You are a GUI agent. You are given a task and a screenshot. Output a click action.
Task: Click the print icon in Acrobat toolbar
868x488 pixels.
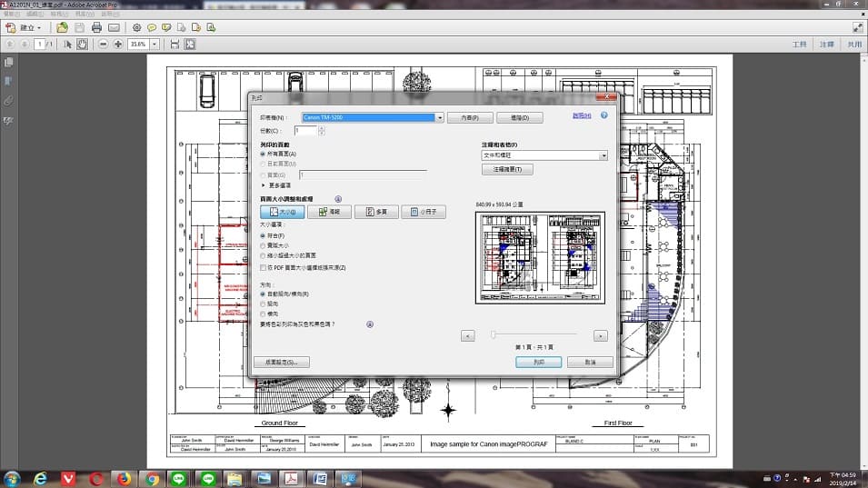click(96, 28)
